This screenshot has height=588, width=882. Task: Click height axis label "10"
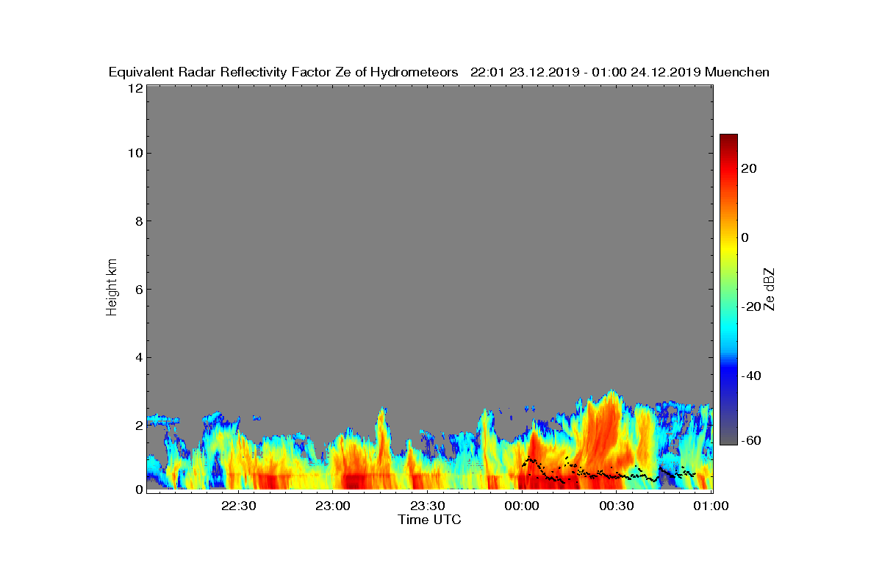(135, 153)
